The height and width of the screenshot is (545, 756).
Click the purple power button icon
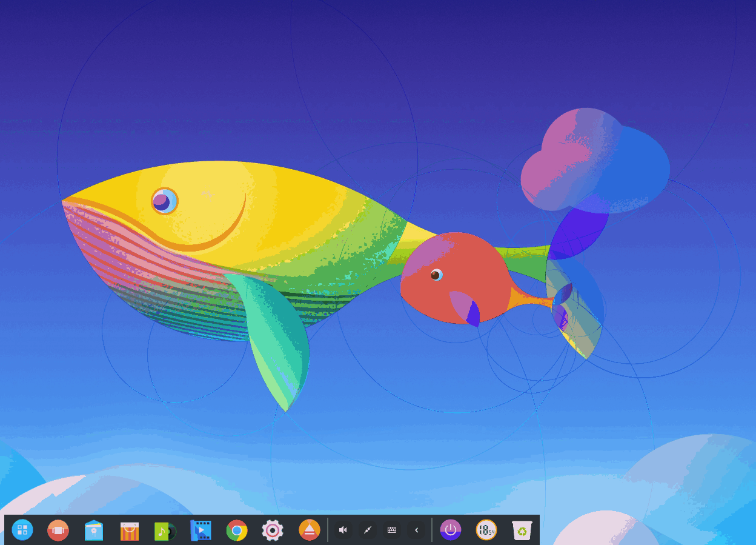(x=450, y=530)
